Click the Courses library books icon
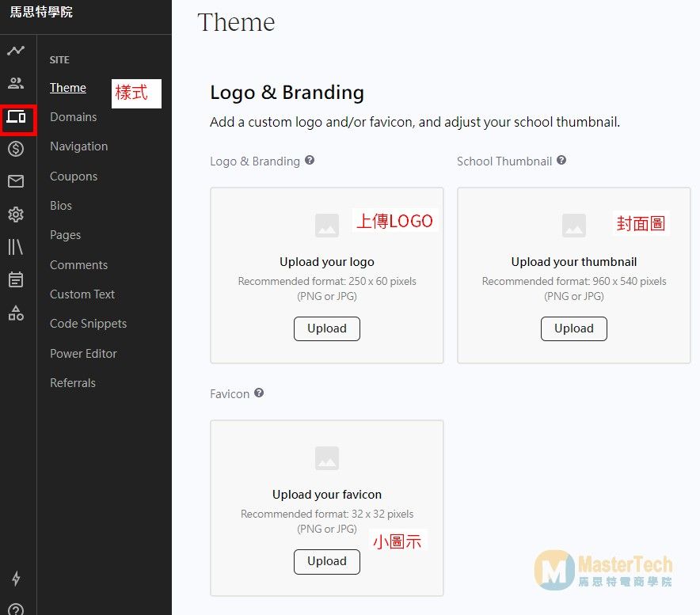 [16, 247]
